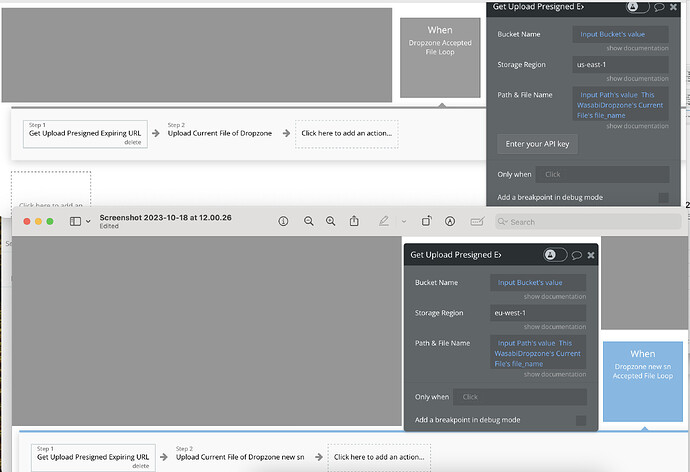Focus the Preview Search field
Screen dimensions: 690x472
point(588,222)
